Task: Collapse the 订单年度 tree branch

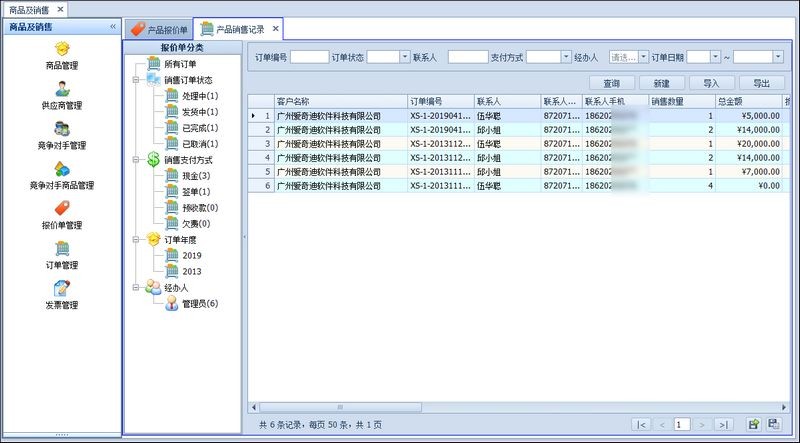Action: (136, 239)
